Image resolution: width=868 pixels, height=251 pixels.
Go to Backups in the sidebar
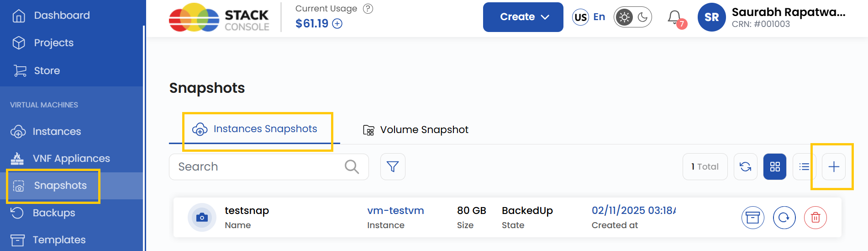pyautogui.click(x=54, y=213)
